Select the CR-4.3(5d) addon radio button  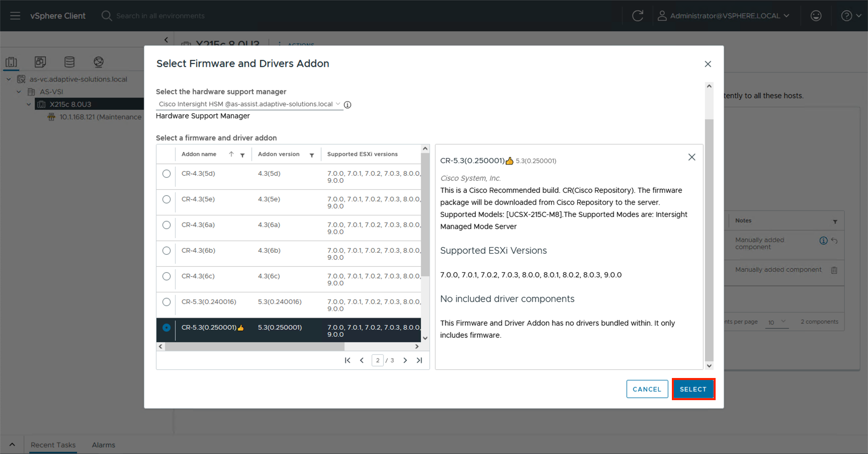point(166,174)
